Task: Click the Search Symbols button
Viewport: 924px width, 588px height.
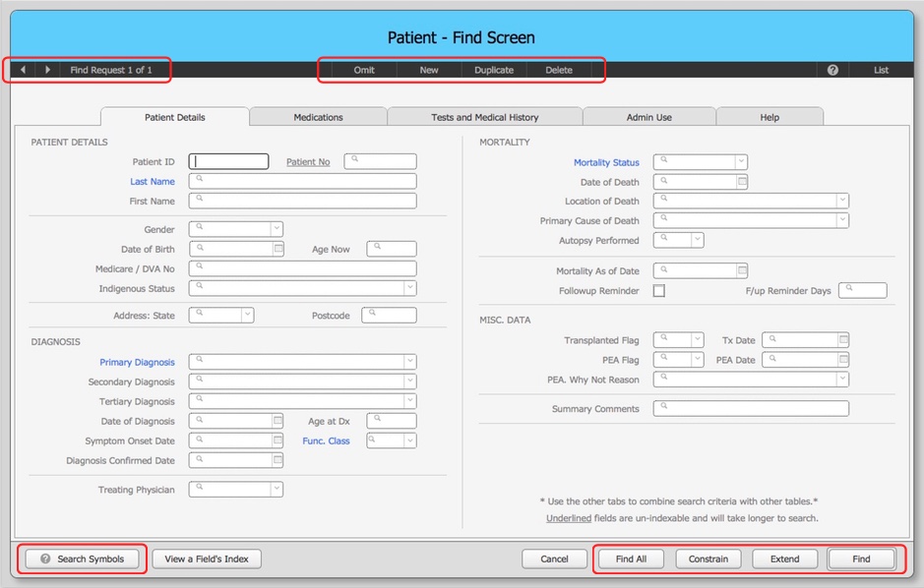Action: (82, 559)
